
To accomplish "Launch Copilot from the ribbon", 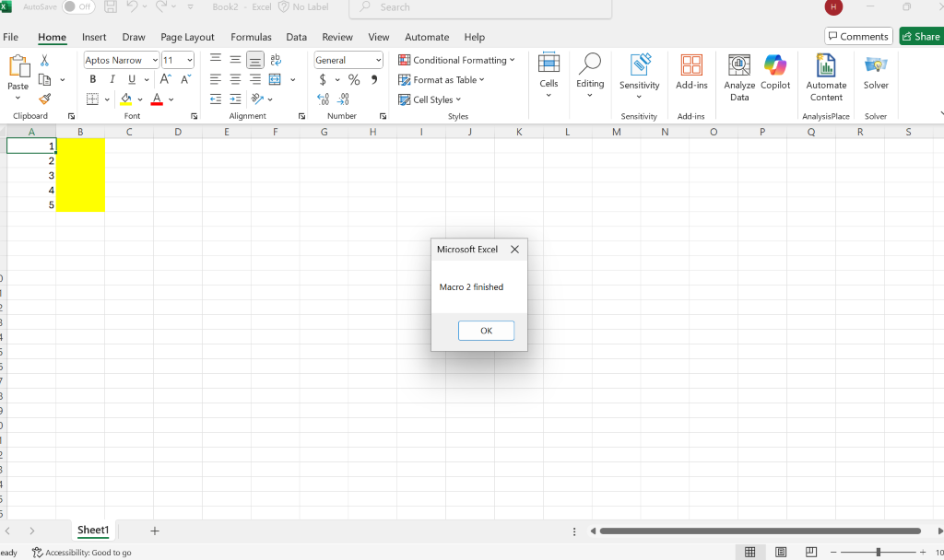I will point(774,72).
